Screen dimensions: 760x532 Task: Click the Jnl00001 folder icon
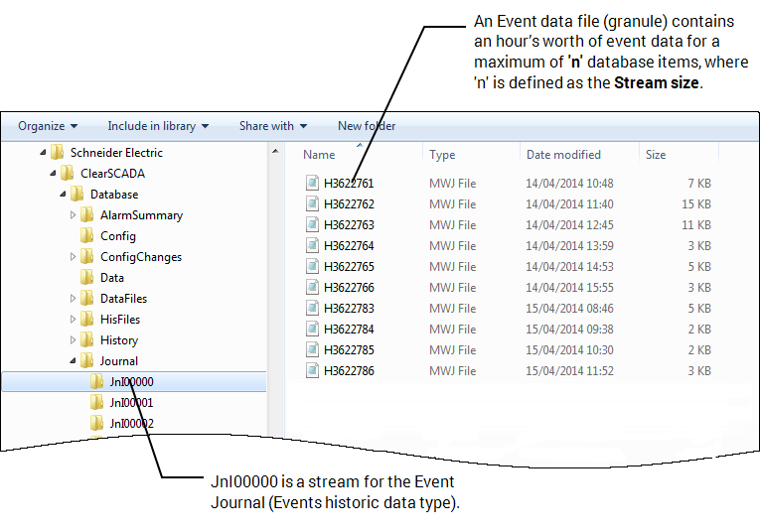(x=96, y=403)
